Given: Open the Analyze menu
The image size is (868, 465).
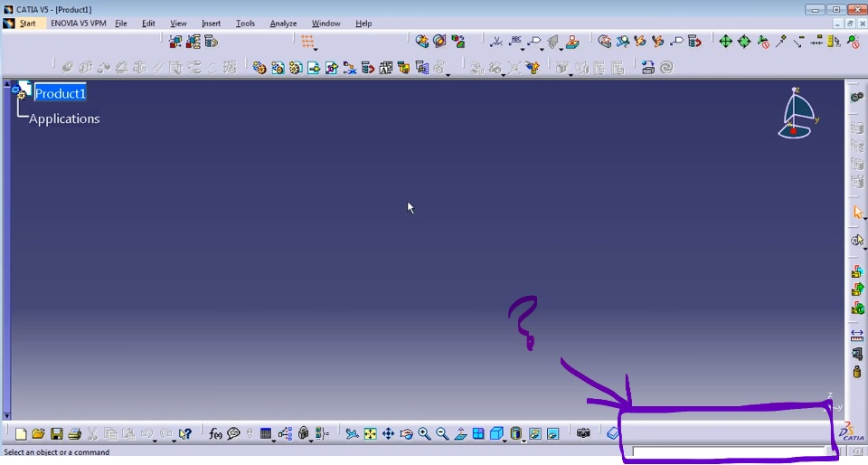Looking at the screenshot, I should click(x=283, y=24).
